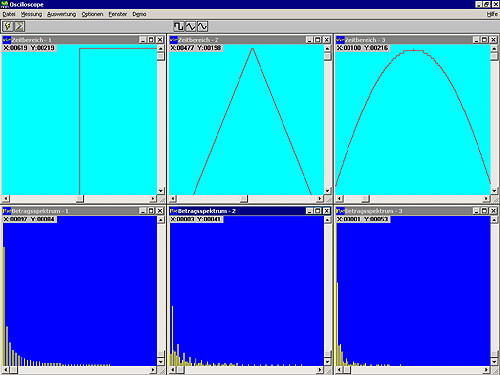Open the Hilfe menu
500x375 pixels.
492,14
